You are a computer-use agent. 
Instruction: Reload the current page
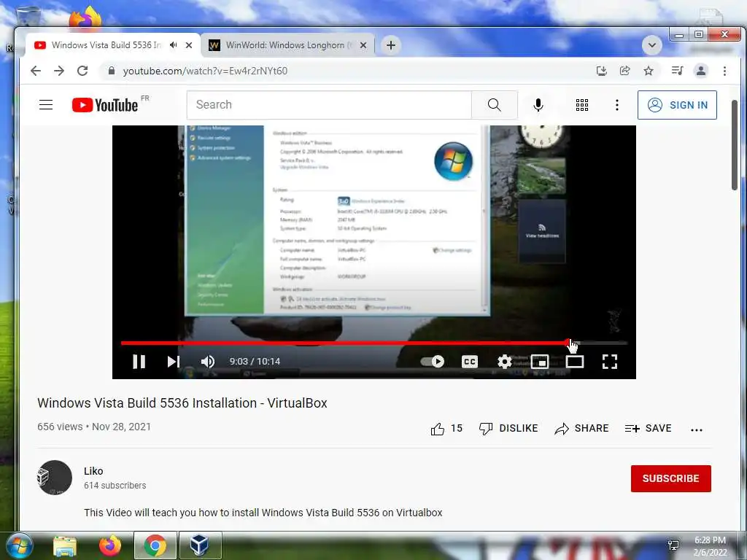[82, 71]
